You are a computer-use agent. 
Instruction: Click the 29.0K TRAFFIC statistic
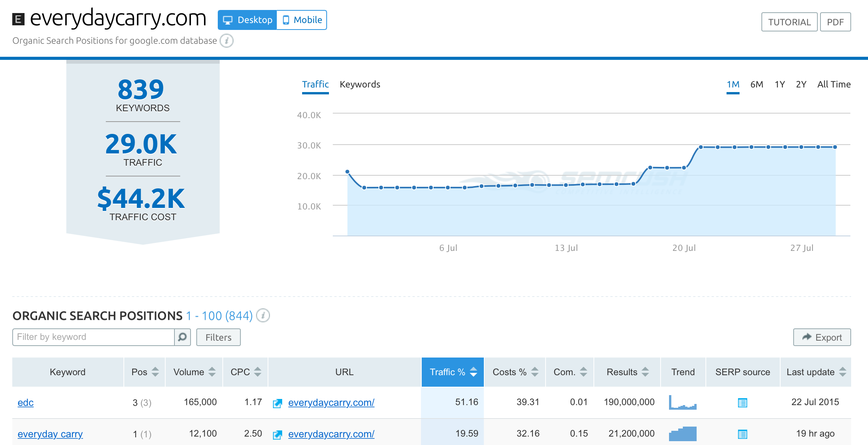coord(142,150)
